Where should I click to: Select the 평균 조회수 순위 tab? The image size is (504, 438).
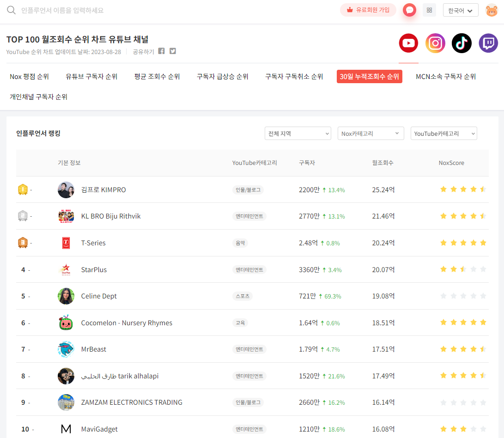pyautogui.click(x=157, y=77)
